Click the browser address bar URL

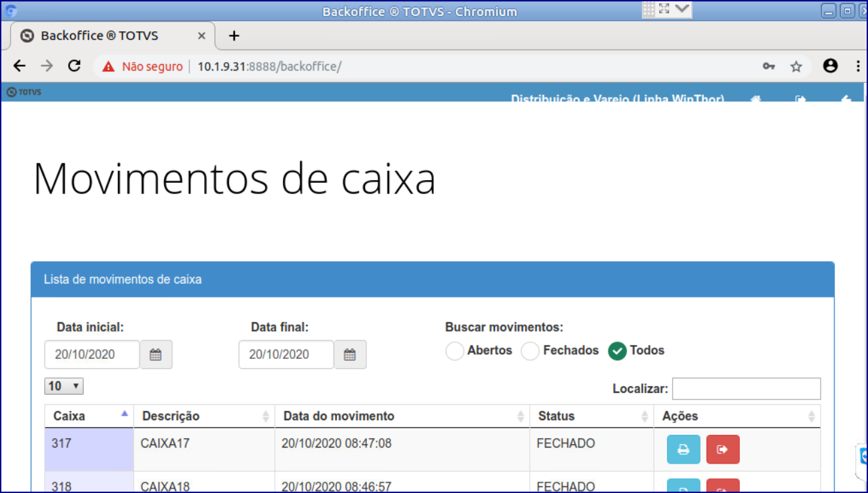coord(270,67)
